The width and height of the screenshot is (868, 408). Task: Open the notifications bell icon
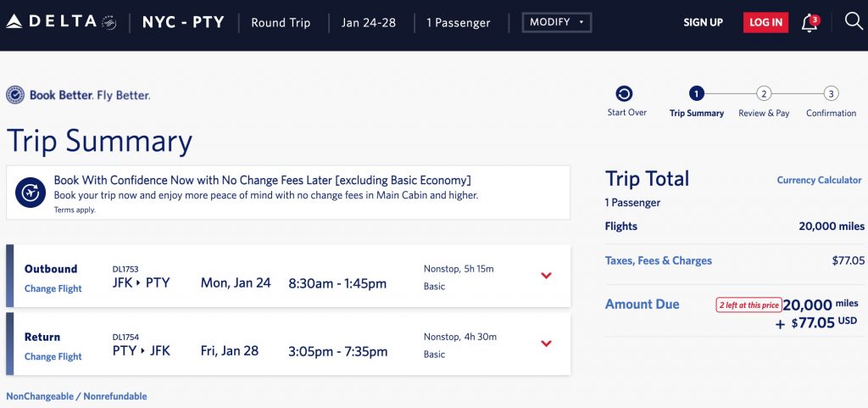click(810, 23)
